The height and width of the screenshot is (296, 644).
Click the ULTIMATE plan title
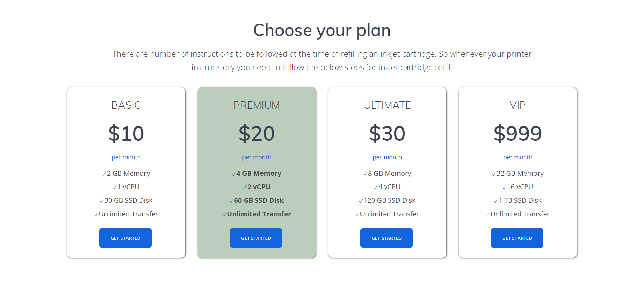pyautogui.click(x=387, y=105)
